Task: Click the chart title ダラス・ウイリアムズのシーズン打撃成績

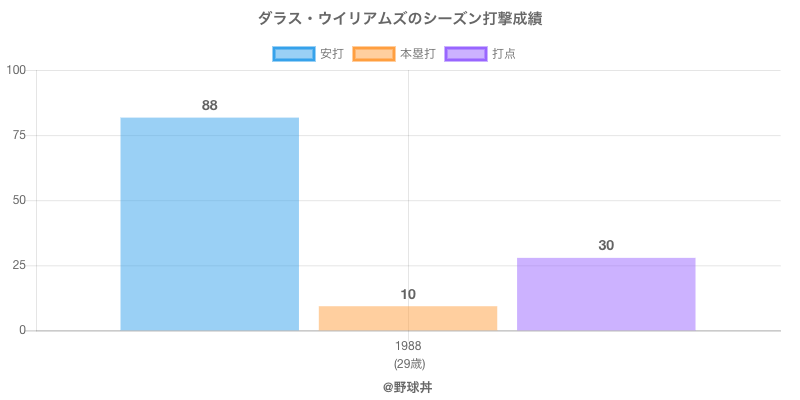Action: 400,19
